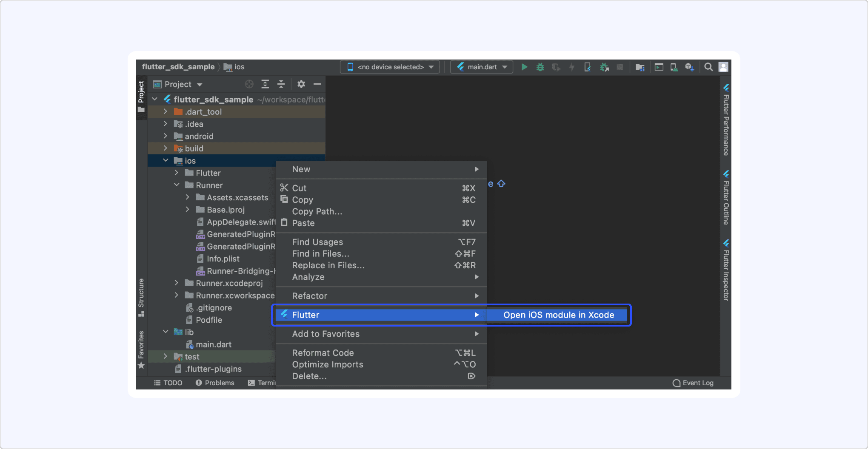Click the green Run button
This screenshot has height=449, width=868.
click(x=524, y=67)
